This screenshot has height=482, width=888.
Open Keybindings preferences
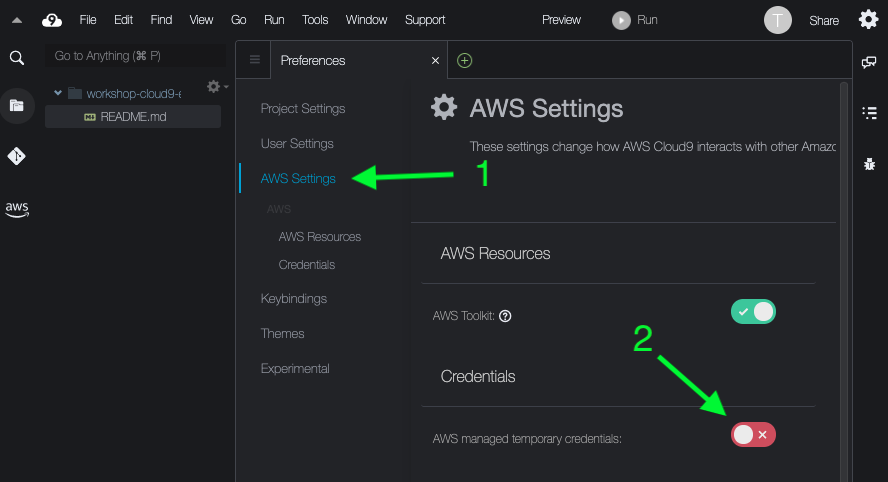[x=294, y=299]
